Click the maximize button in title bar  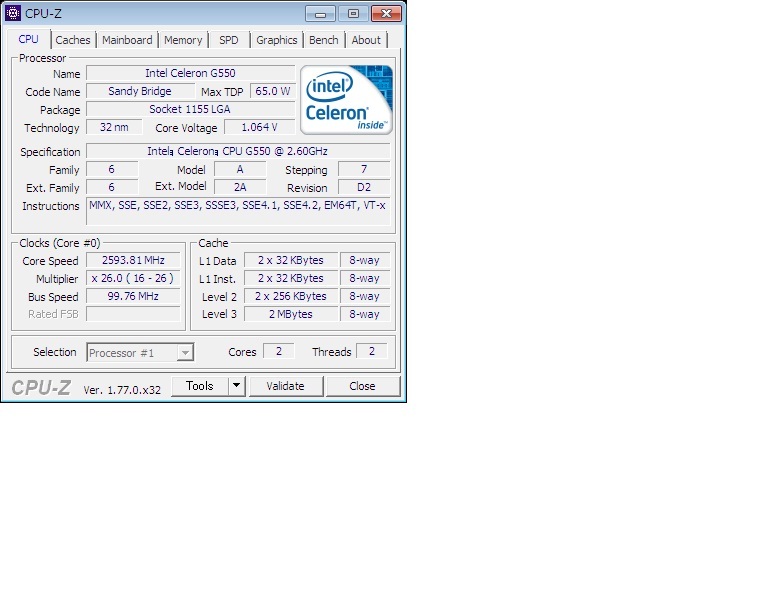pos(353,14)
